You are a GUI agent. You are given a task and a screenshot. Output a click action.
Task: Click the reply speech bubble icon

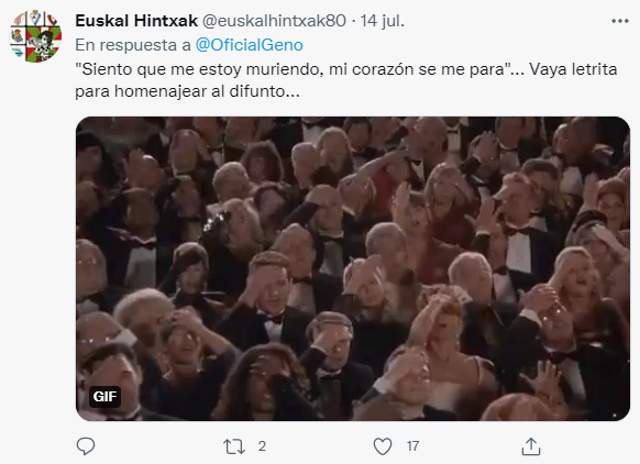[x=86, y=446]
